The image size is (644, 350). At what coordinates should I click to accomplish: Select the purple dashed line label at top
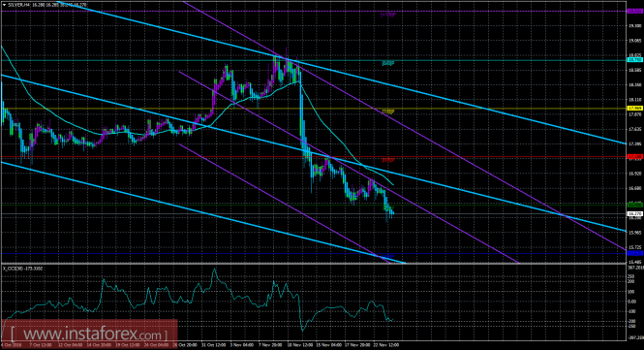tap(388, 15)
